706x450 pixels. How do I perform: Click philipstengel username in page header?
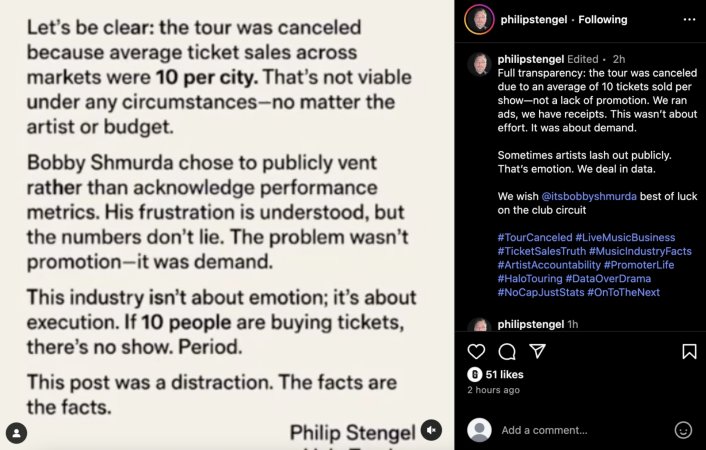pyautogui.click(x=534, y=19)
